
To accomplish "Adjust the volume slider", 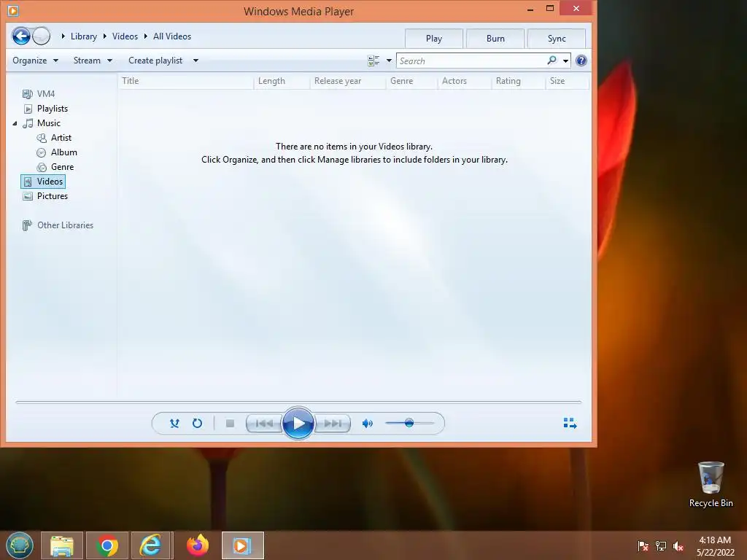I will coord(409,423).
